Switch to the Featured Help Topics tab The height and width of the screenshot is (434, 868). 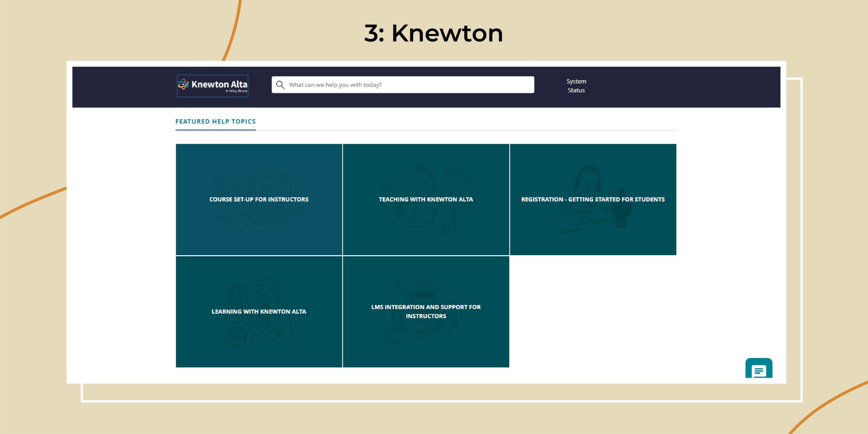click(x=215, y=122)
